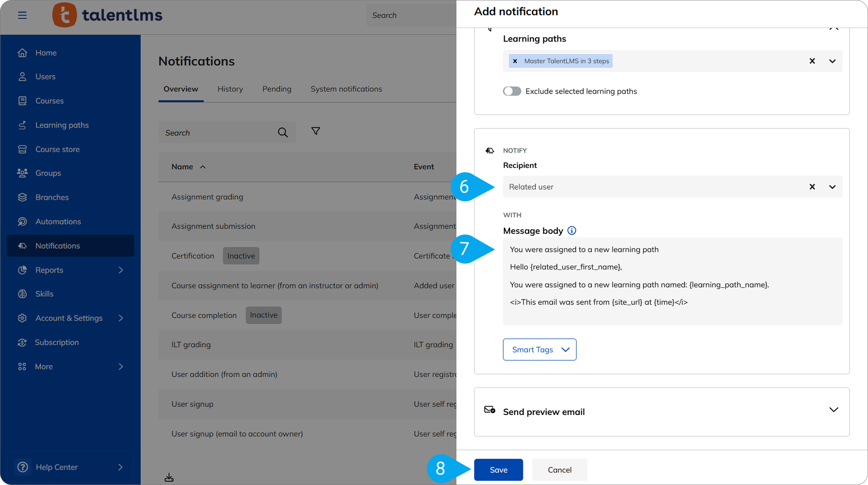Open the Recipient dropdown arrow
868x485 pixels.
click(x=832, y=187)
